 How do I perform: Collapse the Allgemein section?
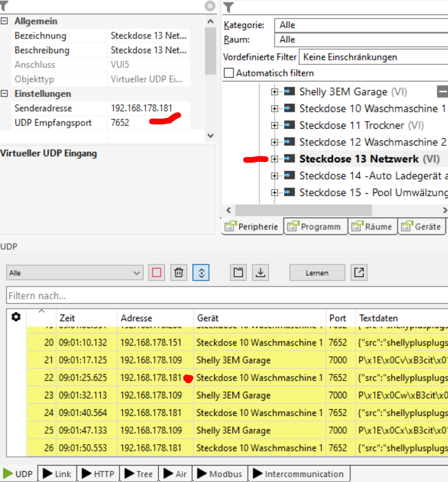tap(4, 21)
